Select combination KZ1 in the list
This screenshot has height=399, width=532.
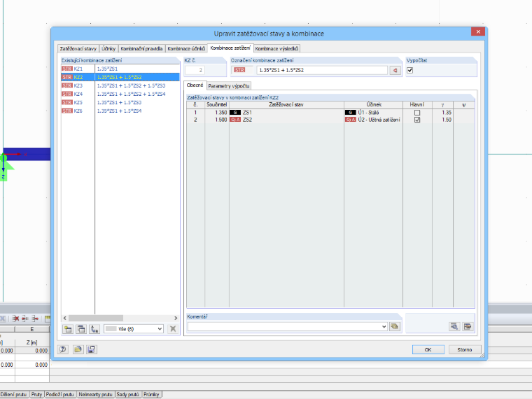click(120, 69)
